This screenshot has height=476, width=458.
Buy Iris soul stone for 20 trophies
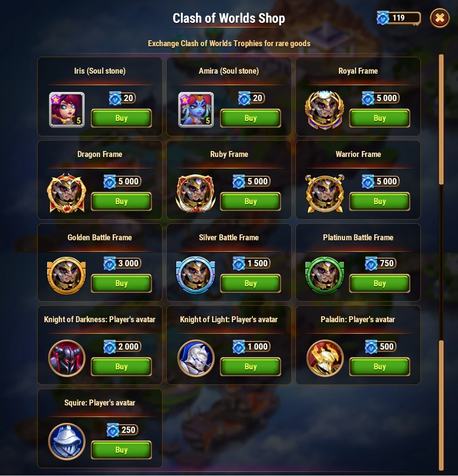pyautogui.click(x=121, y=118)
